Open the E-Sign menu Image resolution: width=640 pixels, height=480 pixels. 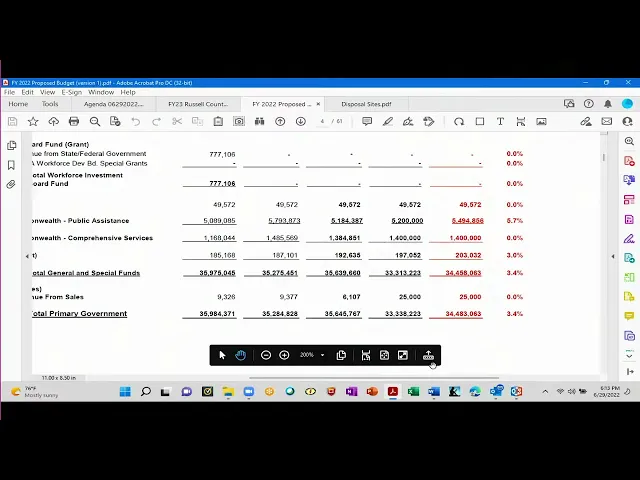[72, 92]
